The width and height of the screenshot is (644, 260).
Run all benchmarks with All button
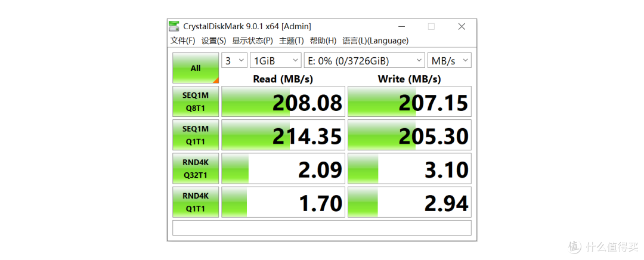tap(196, 68)
